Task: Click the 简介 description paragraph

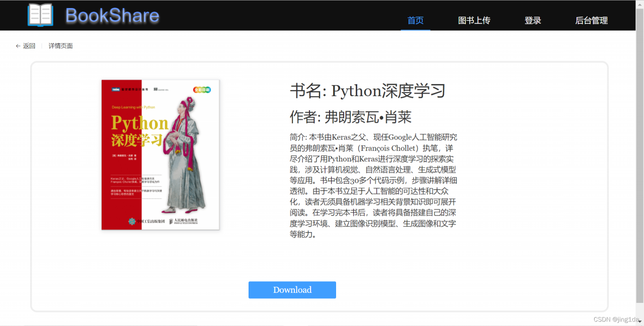Action: click(374, 186)
